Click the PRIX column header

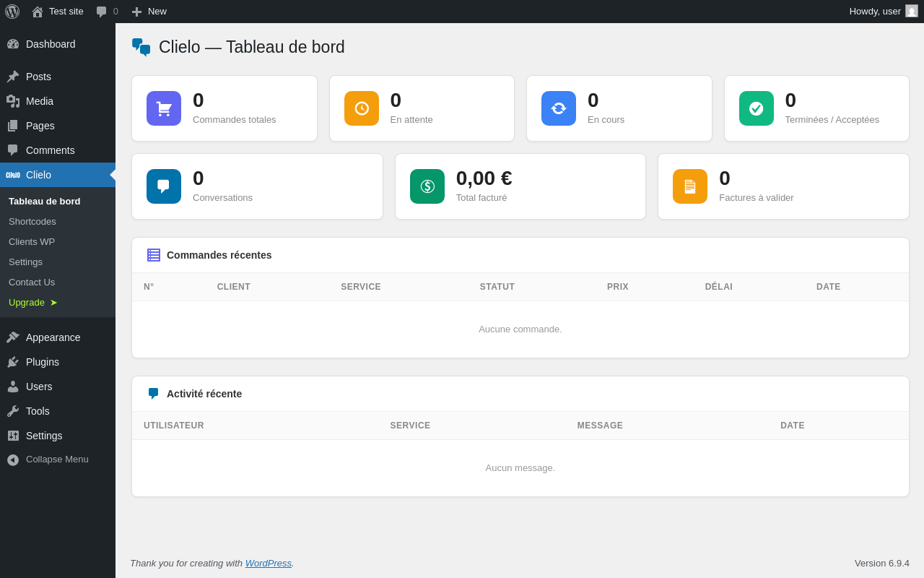tap(618, 287)
